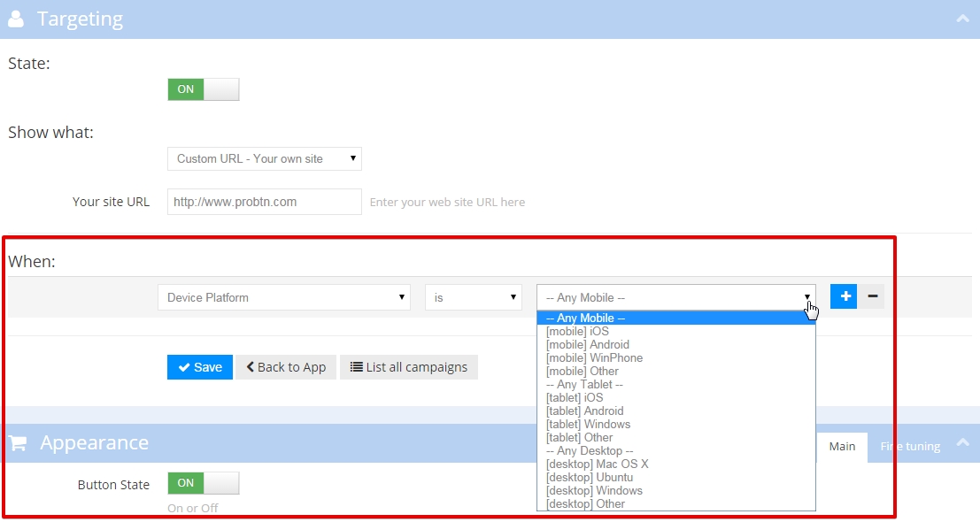
Task: Collapse the Targeting section chevron
Action: pyautogui.click(x=962, y=19)
